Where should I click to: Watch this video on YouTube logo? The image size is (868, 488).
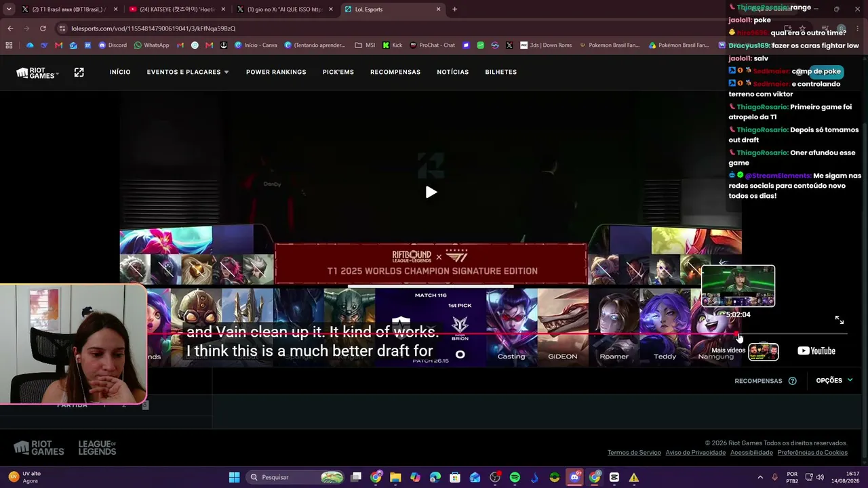[816, 351]
